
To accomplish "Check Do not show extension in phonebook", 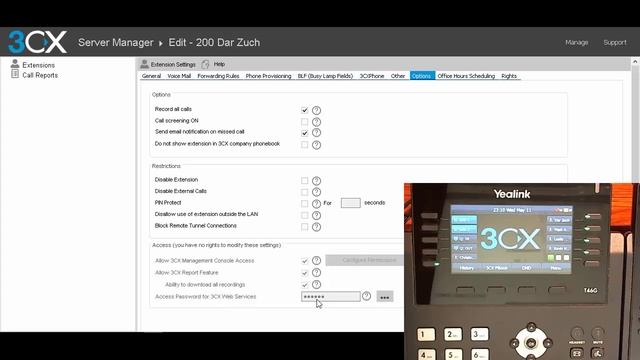I will [x=304, y=144].
